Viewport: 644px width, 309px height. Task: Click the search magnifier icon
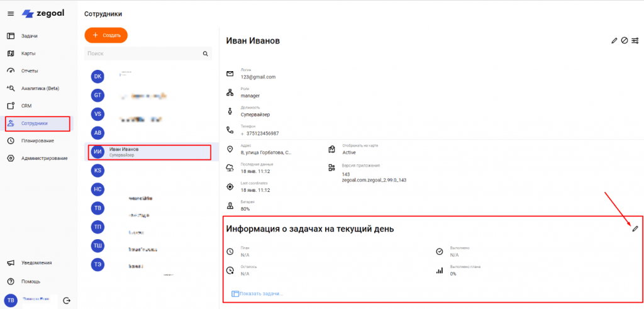pos(205,54)
